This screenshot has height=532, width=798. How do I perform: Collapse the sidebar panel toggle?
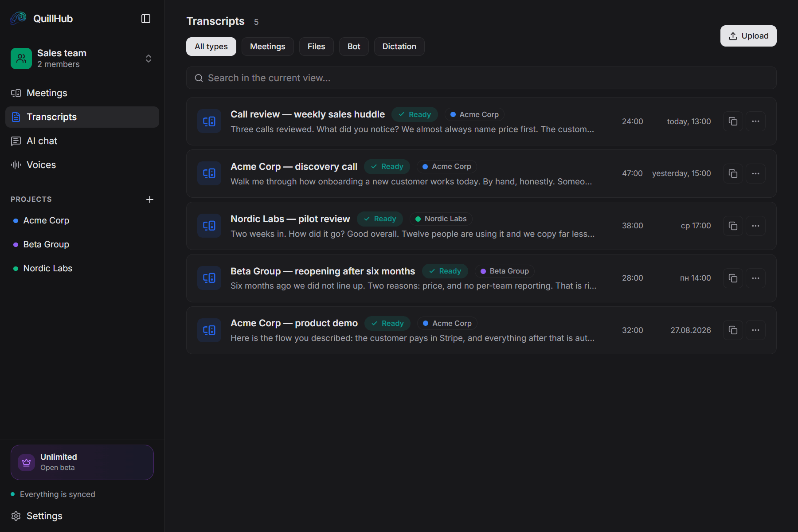(x=146, y=19)
